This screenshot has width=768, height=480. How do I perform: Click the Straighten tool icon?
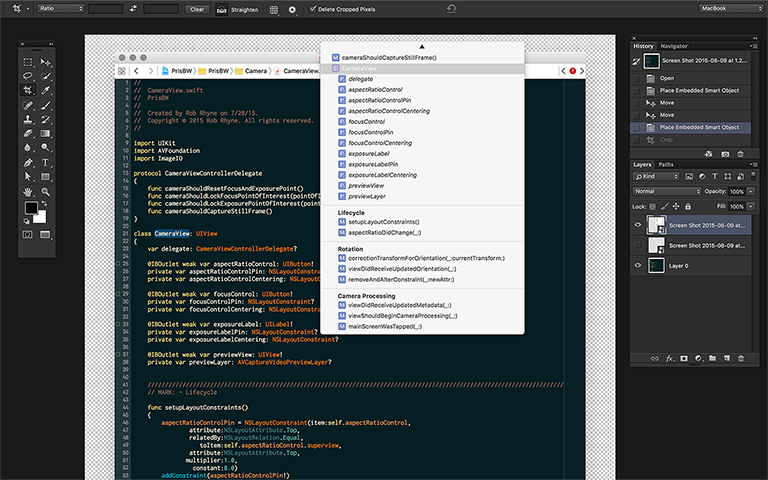(221, 9)
